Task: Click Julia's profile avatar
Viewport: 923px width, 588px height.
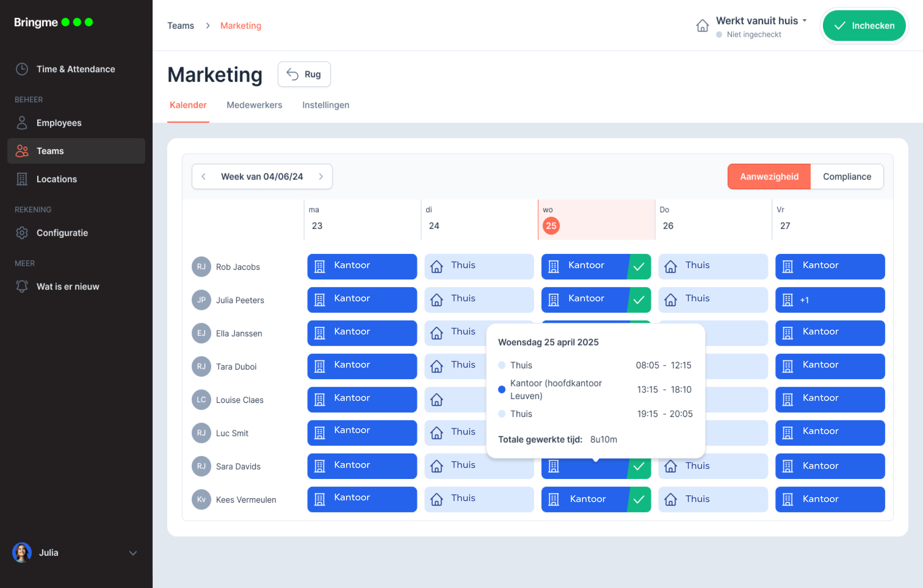Action: [x=22, y=552]
